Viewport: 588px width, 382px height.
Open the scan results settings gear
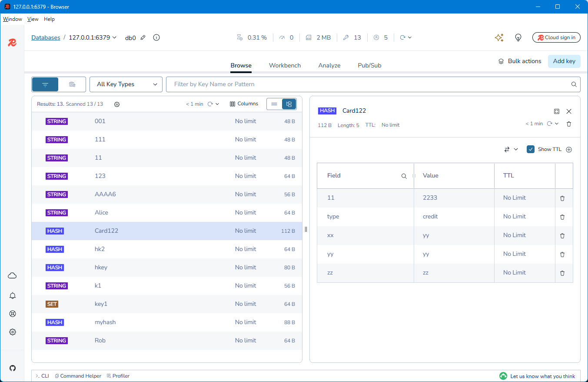(x=116, y=104)
